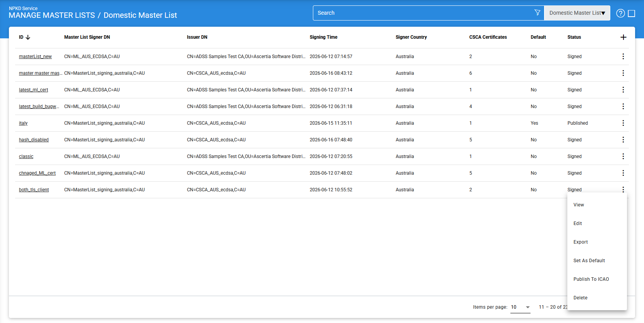The width and height of the screenshot is (644, 323).
Task: Click the Issuer DN column header
Action: coord(197,37)
